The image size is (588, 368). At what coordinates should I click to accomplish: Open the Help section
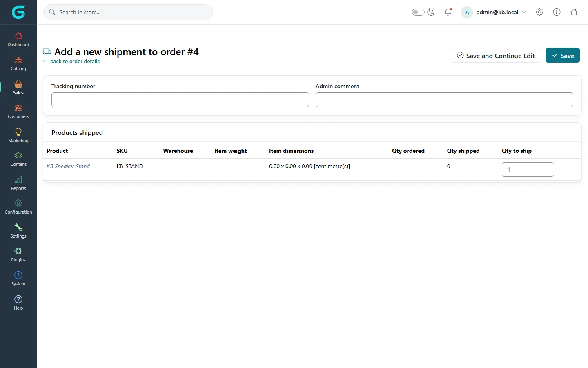click(x=18, y=303)
